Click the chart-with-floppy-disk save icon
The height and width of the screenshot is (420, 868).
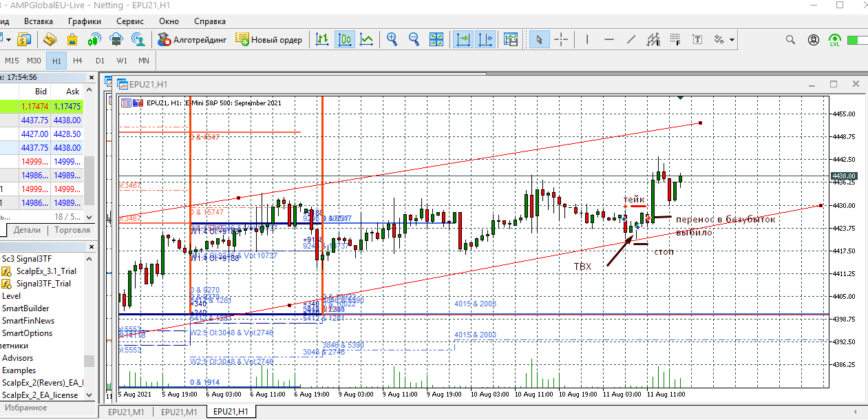510,39
